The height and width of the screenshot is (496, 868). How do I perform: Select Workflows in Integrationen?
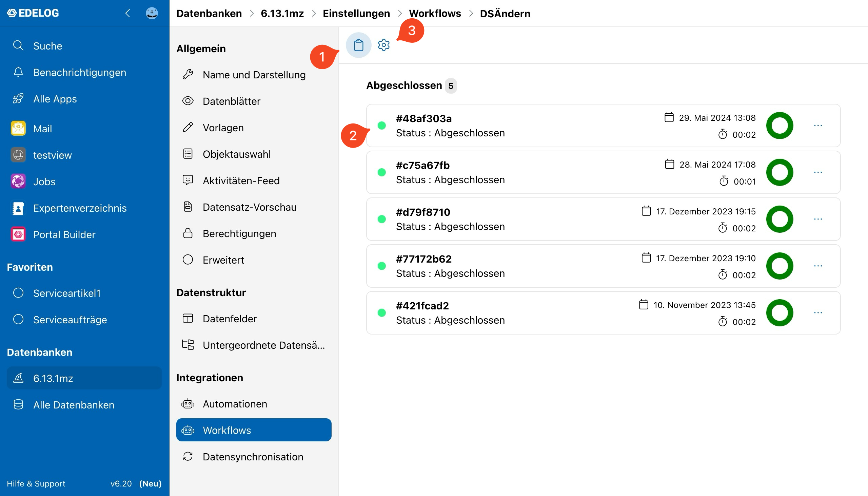(254, 430)
